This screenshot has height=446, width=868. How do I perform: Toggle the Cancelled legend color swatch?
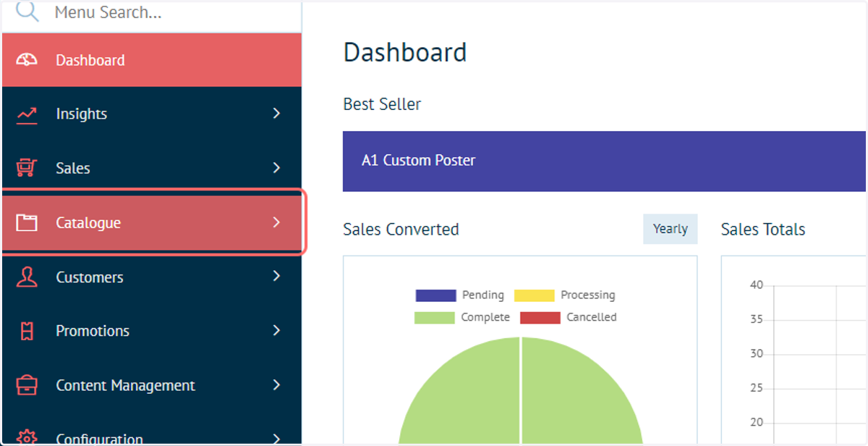coord(540,317)
